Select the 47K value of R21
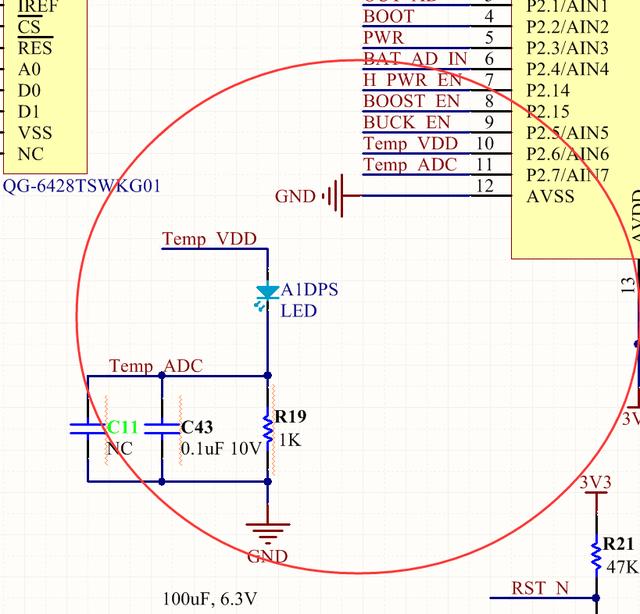 621,567
